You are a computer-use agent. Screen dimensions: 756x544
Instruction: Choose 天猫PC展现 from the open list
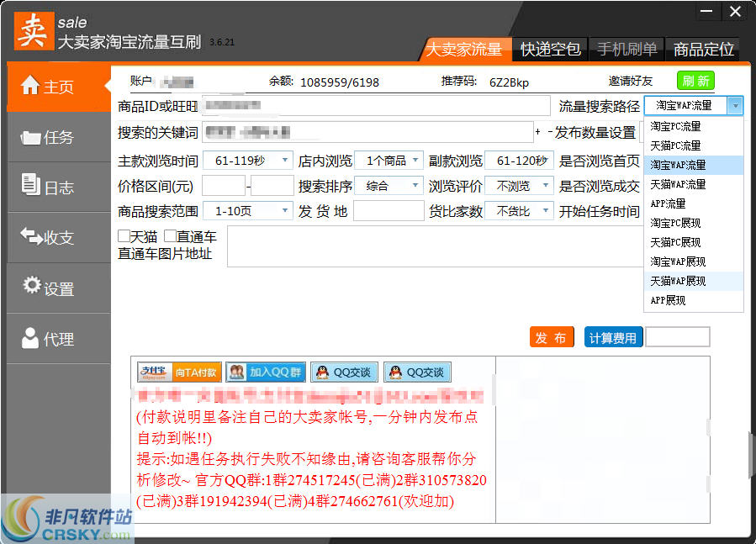694,242
